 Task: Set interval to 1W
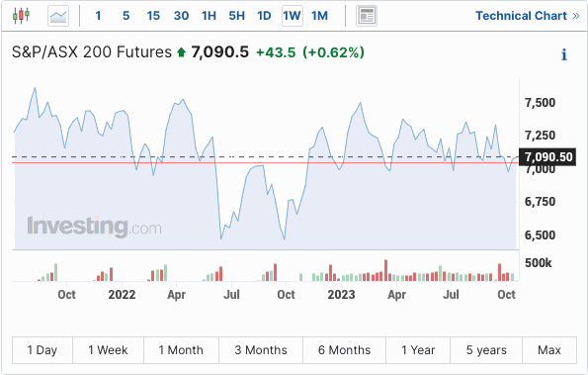coord(293,16)
